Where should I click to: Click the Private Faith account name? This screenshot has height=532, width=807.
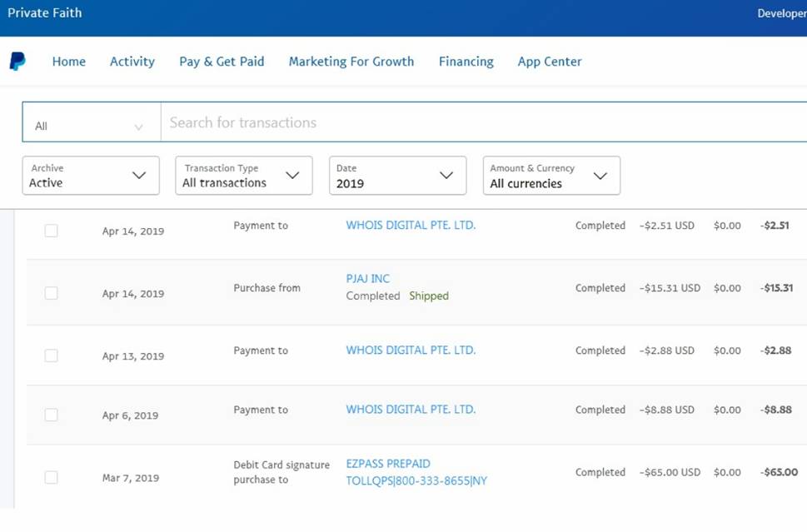[45, 12]
